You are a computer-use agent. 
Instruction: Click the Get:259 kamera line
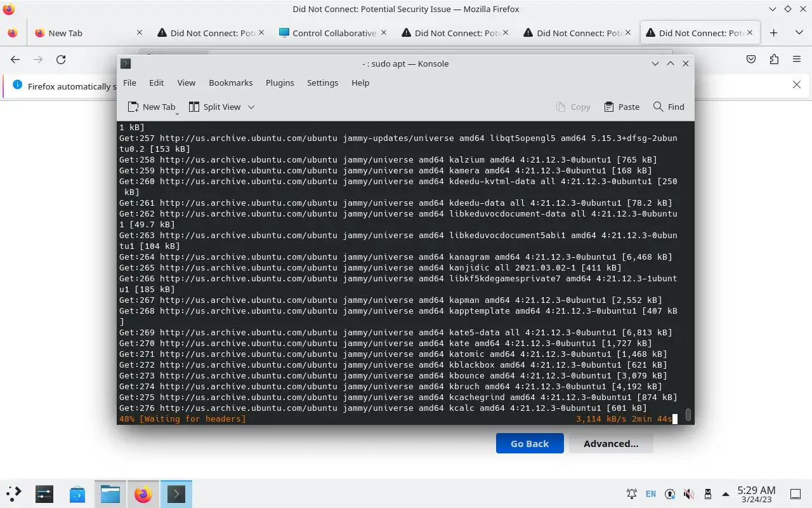[386, 171]
